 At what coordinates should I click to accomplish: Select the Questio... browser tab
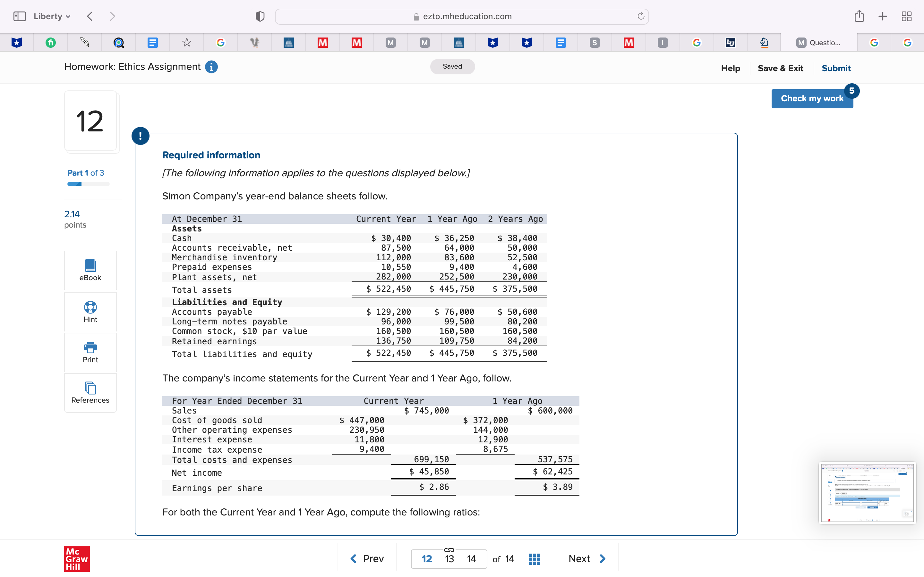click(x=820, y=42)
